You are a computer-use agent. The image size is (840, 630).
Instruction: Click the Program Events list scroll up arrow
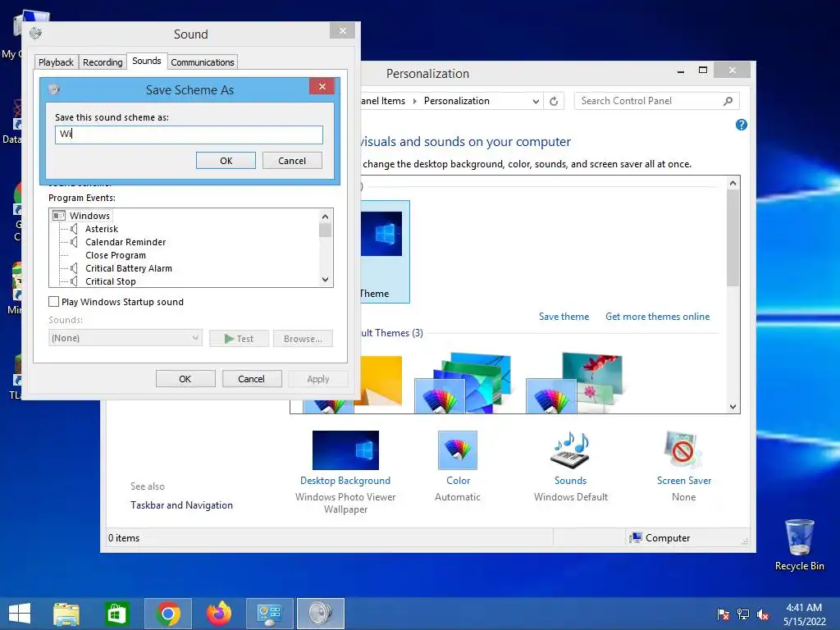(x=325, y=217)
